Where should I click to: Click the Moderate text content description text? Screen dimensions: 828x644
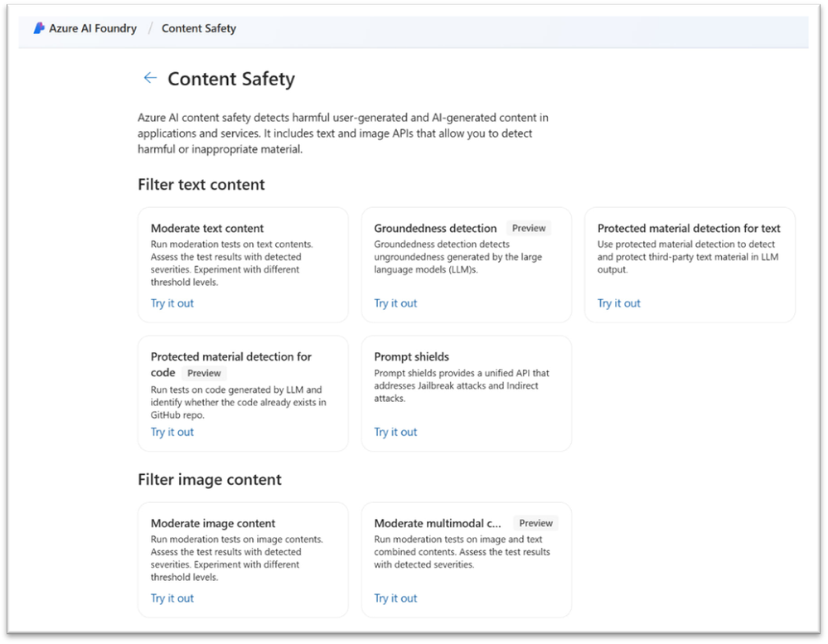(x=232, y=264)
